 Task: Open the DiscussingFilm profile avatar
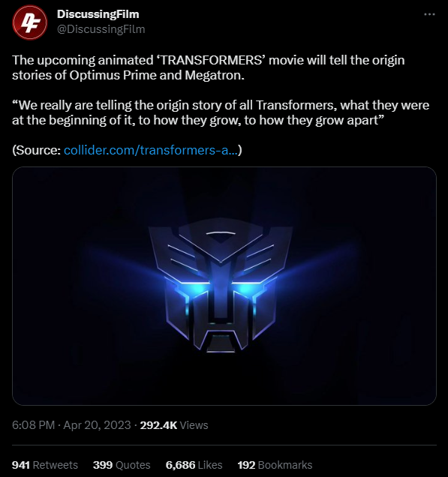tap(30, 22)
